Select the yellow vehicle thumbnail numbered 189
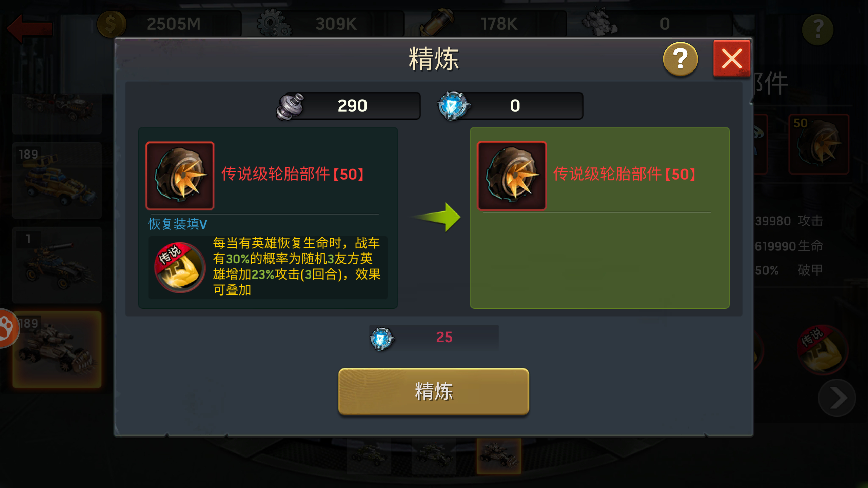868x488 pixels. pos(57,181)
